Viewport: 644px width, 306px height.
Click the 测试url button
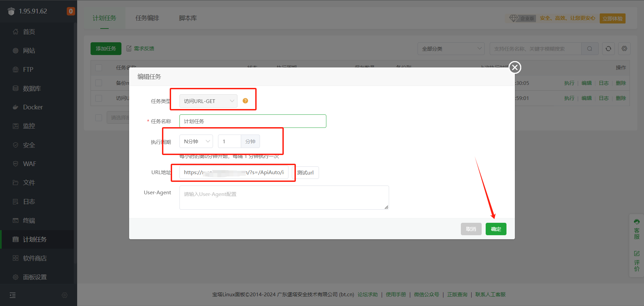tap(305, 172)
